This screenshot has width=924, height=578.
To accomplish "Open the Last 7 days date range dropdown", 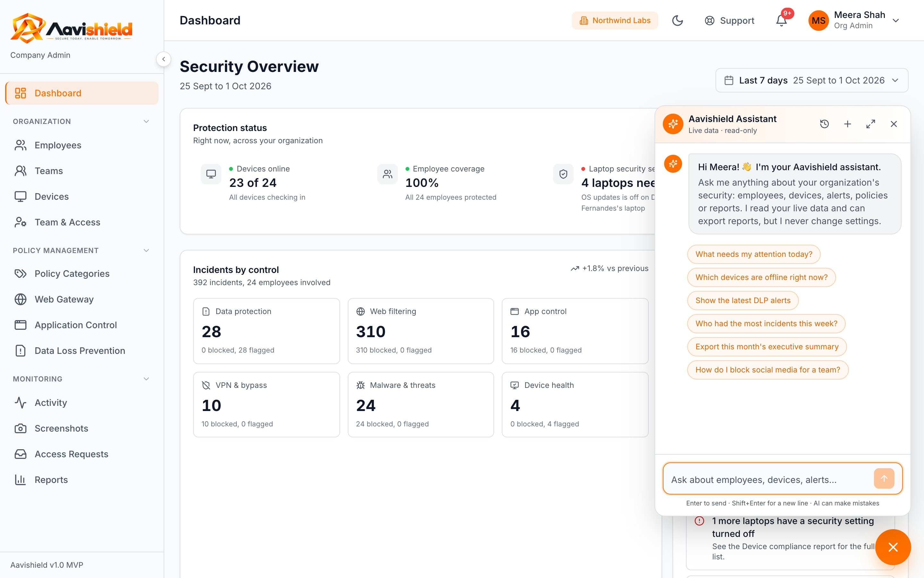I will (812, 80).
